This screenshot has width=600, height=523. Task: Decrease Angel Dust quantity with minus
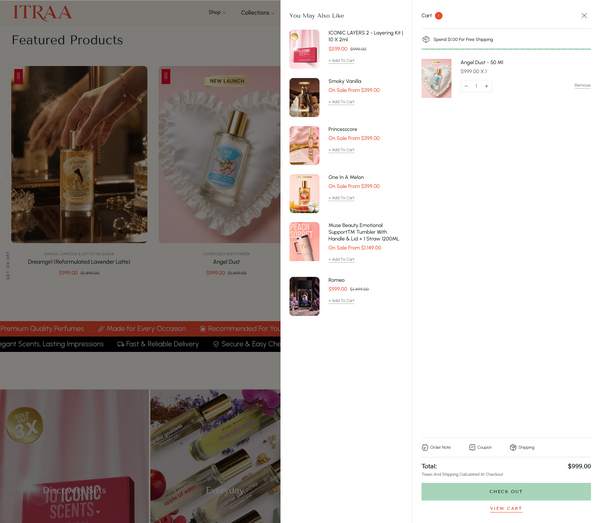(466, 86)
